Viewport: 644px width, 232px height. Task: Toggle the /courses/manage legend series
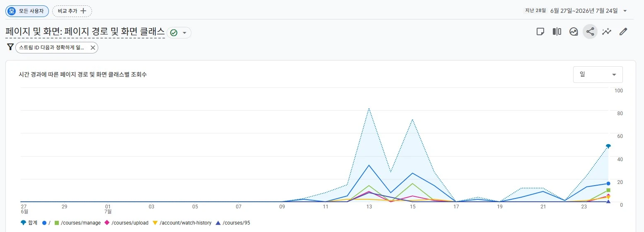77,223
